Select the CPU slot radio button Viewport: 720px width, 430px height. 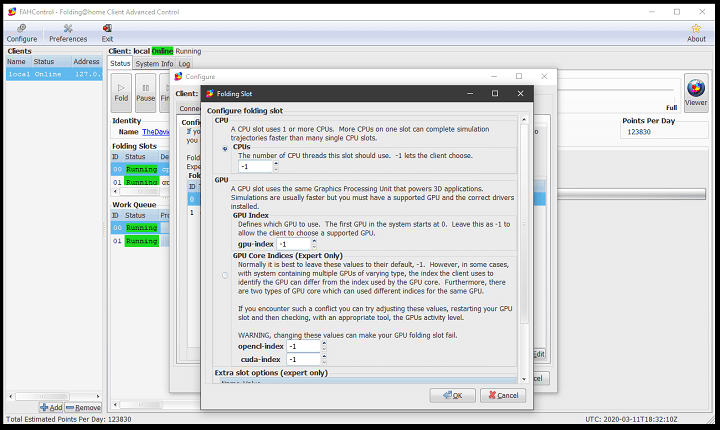225,148
